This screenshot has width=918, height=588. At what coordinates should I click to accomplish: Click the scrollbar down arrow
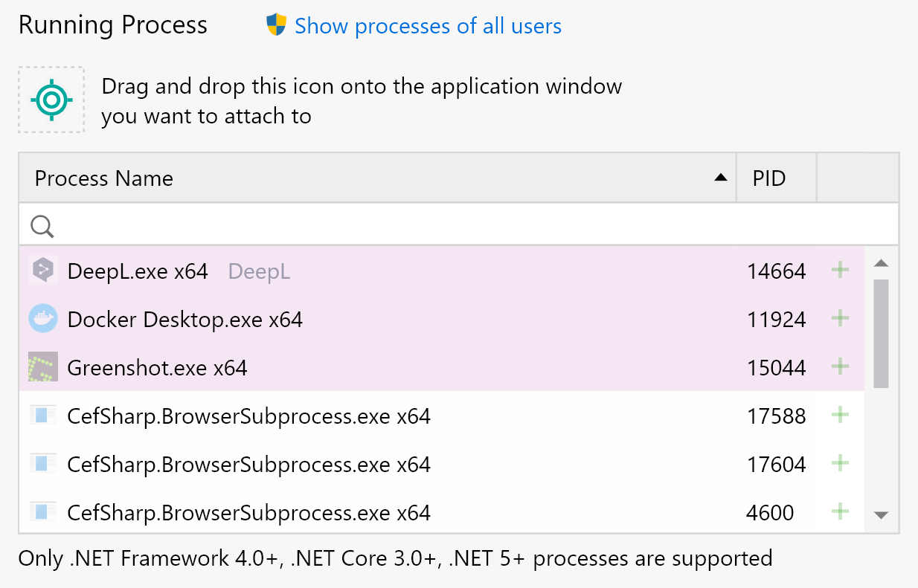882,514
